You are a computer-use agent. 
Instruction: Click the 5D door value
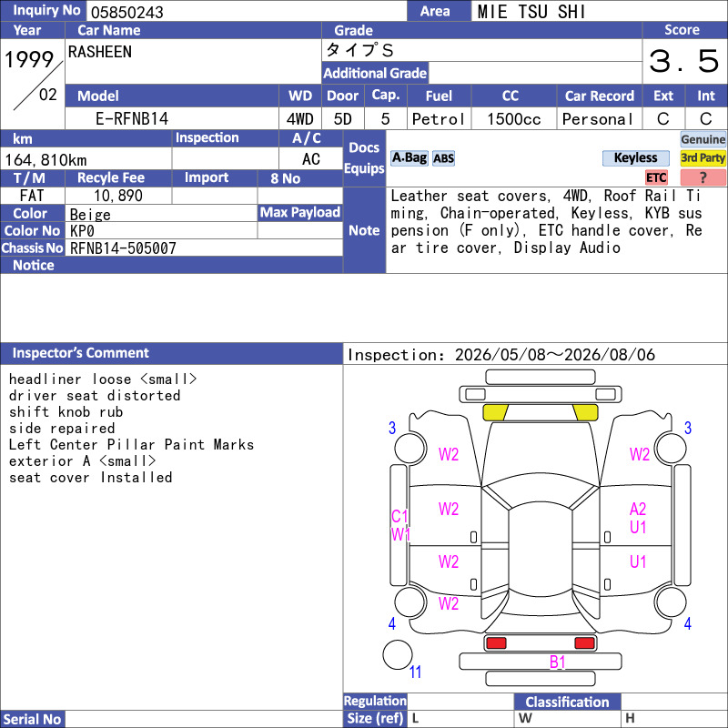[x=343, y=119]
